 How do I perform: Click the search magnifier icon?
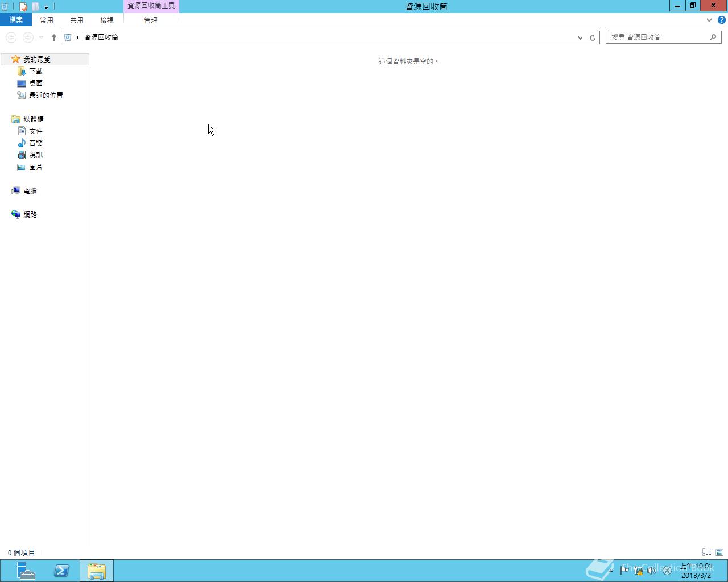click(x=713, y=37)
